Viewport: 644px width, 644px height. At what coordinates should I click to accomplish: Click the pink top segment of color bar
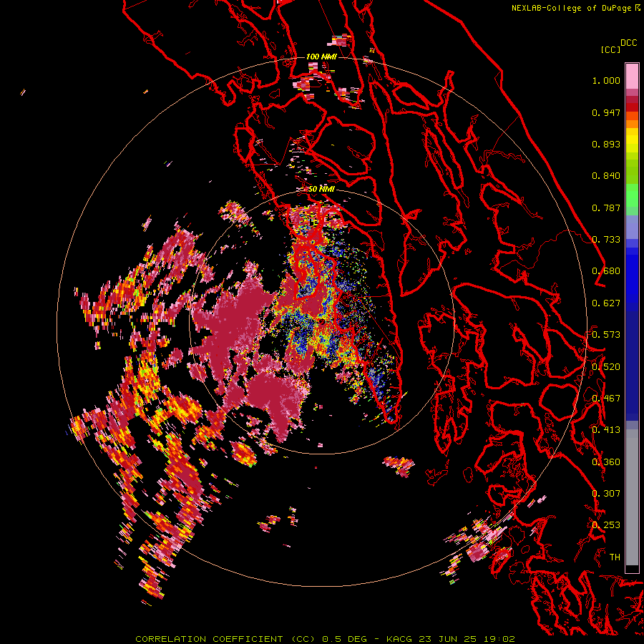pos(632,76)
